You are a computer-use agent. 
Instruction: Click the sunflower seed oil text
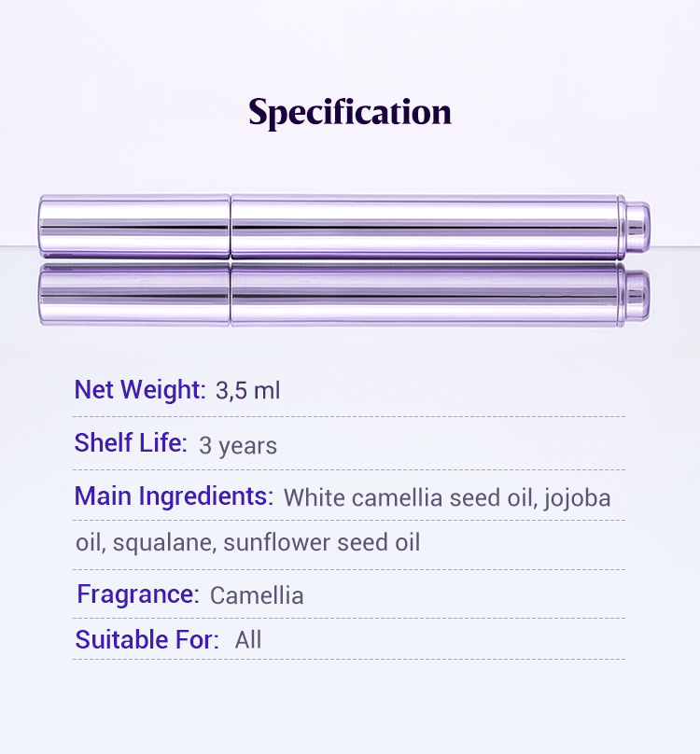(x=322, y=542)
